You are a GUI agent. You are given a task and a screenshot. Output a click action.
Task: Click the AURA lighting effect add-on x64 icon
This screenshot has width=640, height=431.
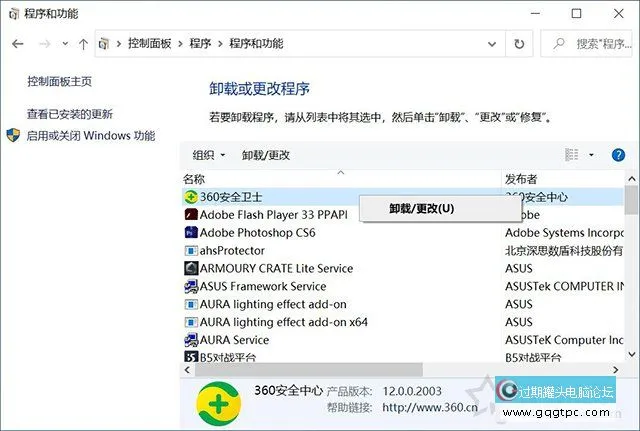pyautogui.click(x=191, y=322)
